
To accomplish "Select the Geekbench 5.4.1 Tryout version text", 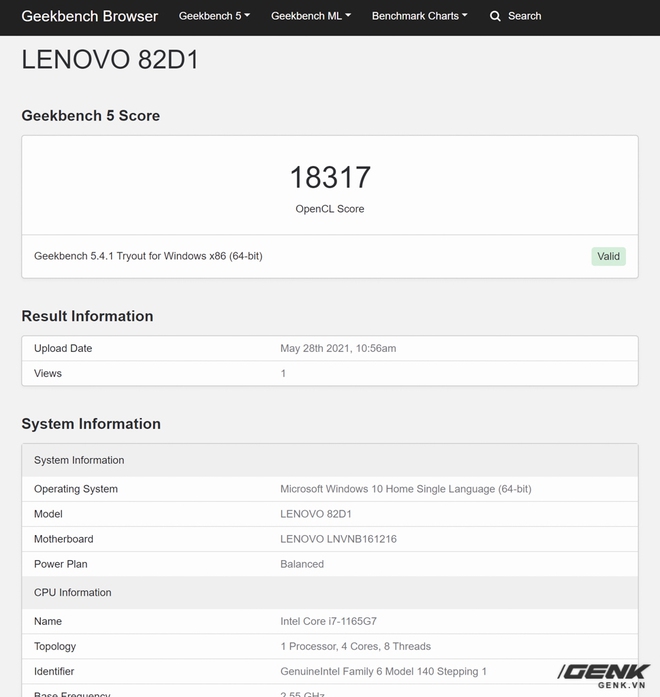I will (x=148, y=256).
